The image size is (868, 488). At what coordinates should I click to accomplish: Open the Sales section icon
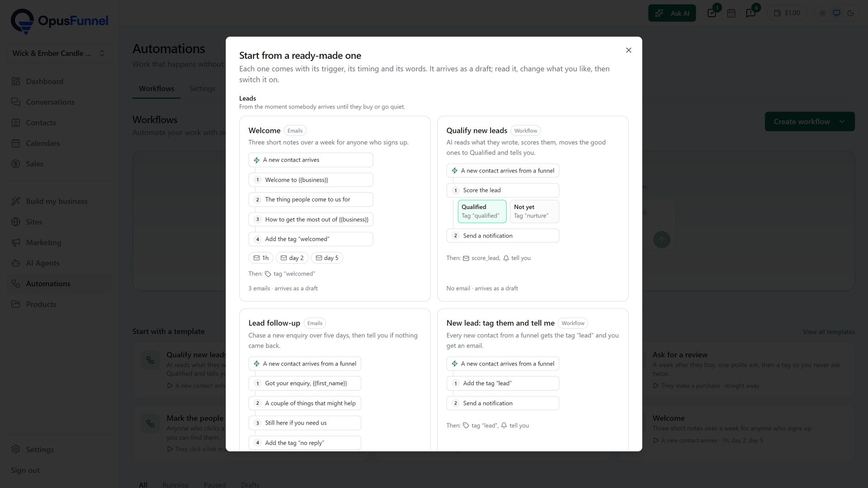[16, 164]
